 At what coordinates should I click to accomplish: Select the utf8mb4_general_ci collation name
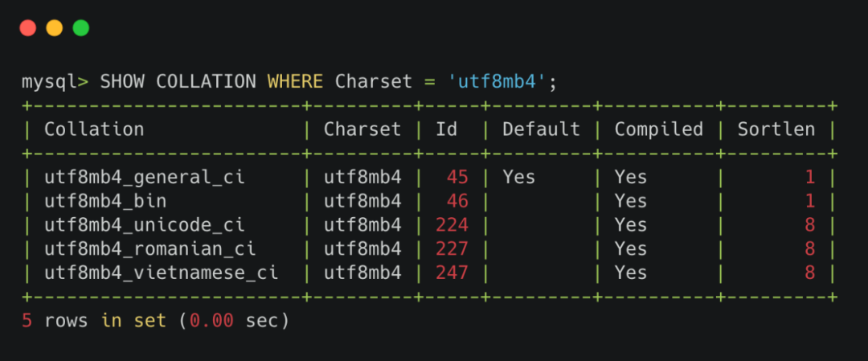(145, 177)
